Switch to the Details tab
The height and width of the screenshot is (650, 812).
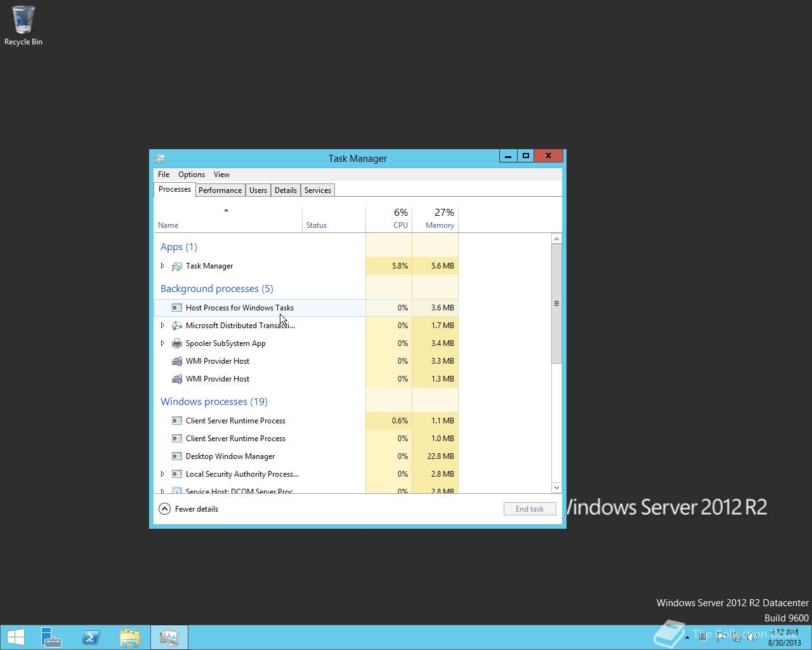[x=285, y=190]
